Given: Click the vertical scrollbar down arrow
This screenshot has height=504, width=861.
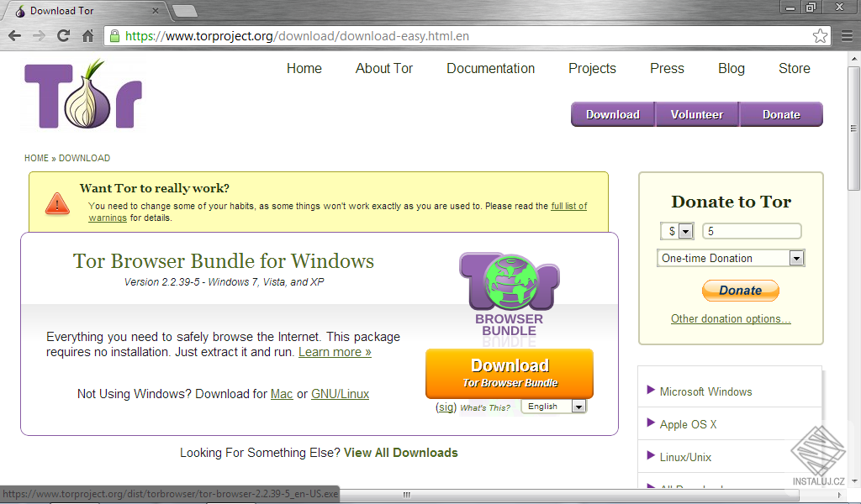Looking at the screenshot, I should tap(854, 481).
